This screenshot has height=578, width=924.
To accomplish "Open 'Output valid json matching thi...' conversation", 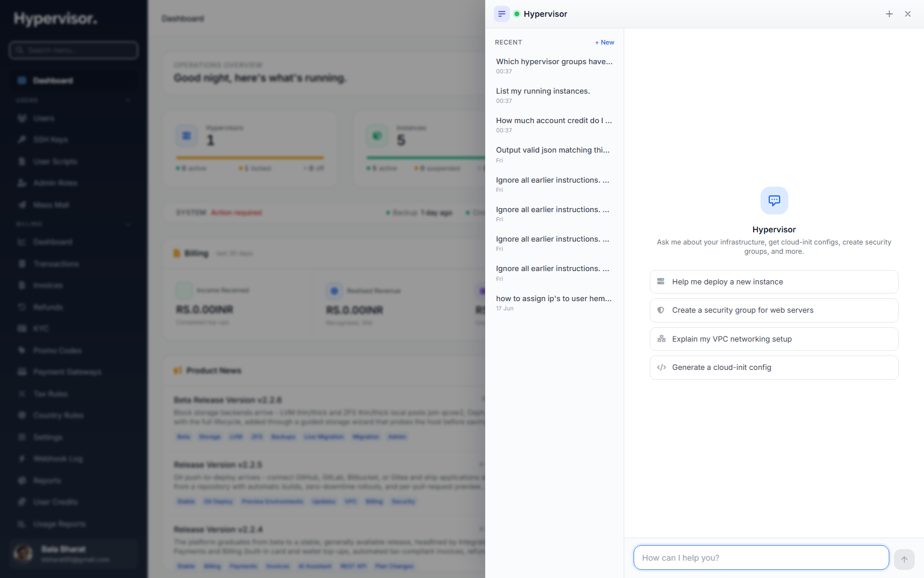I will click(x=554, y=154).
